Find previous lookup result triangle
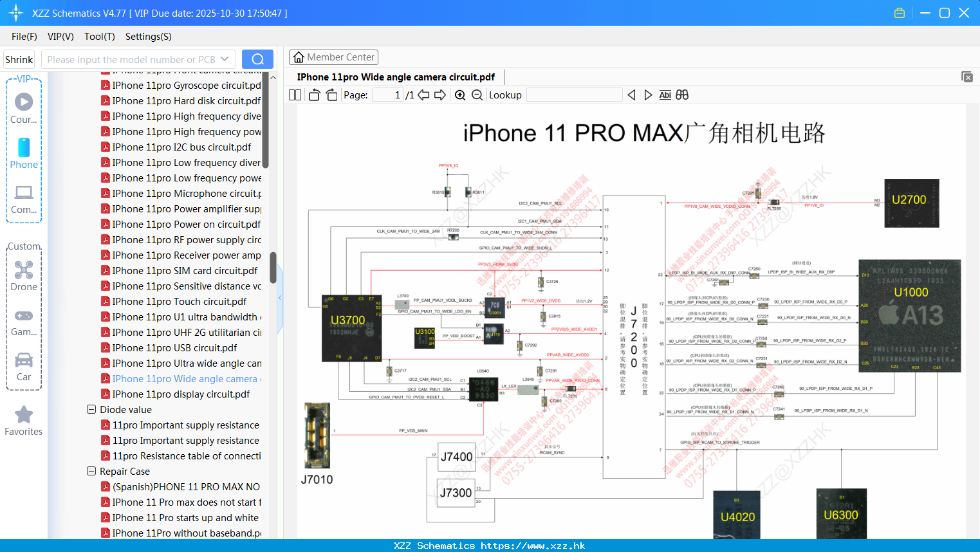Screen dimensions: 980x552 631,95
